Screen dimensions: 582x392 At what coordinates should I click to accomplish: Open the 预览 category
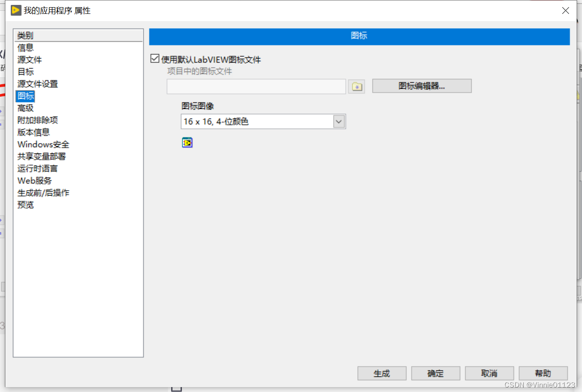(26, 205)
